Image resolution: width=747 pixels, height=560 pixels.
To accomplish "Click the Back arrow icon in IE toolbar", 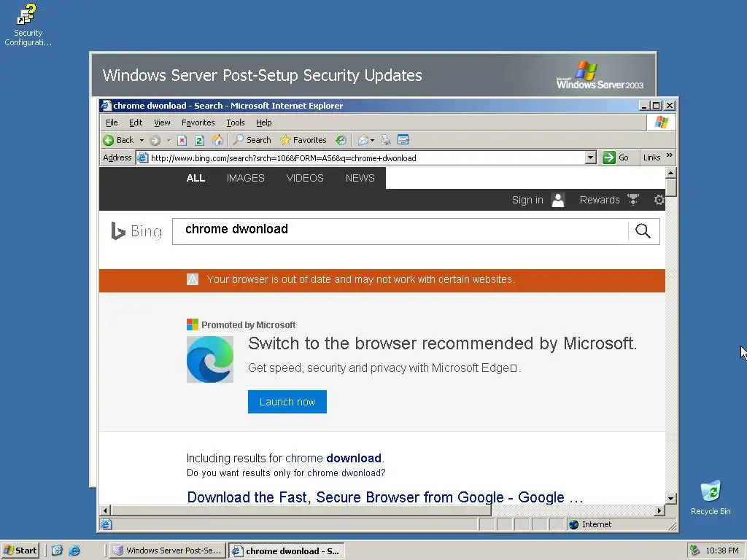I will 109,140.
